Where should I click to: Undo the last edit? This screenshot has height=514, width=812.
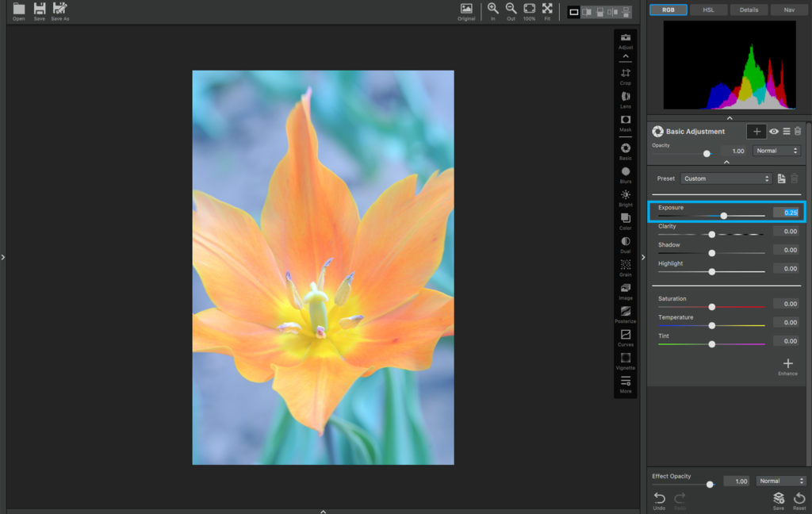click(659, 501)
